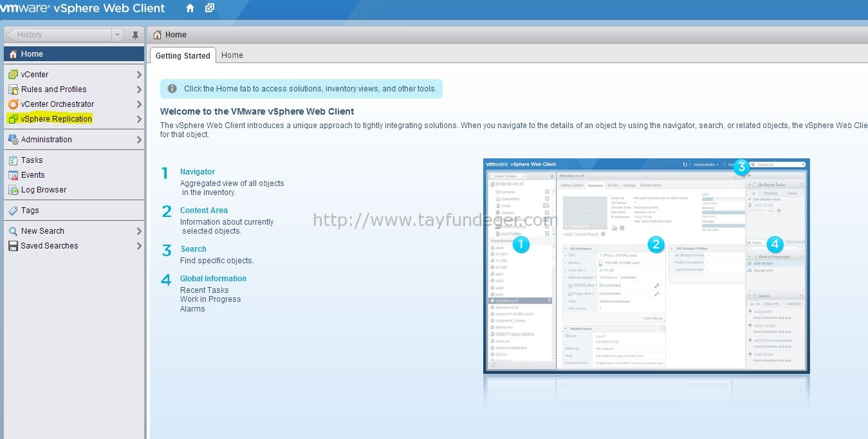Screen dimensions: 868x439
Task: Click the Rules and Profiles icon
Action: 13,89
